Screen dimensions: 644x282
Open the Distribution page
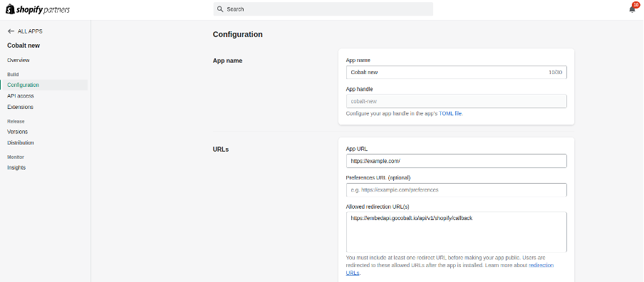pyautogui.click(x=21, y=143)
